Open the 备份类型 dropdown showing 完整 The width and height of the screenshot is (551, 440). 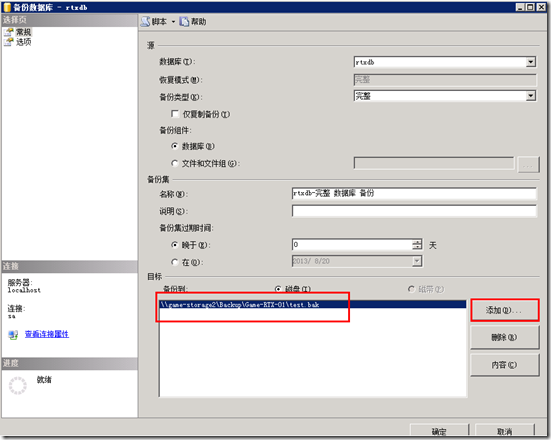click(531, 96)
